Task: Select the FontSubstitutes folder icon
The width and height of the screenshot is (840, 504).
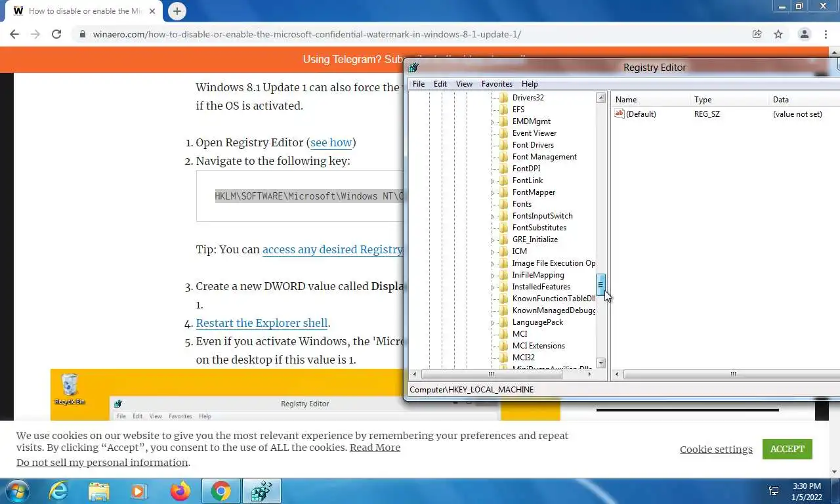Action: [504, 228]
